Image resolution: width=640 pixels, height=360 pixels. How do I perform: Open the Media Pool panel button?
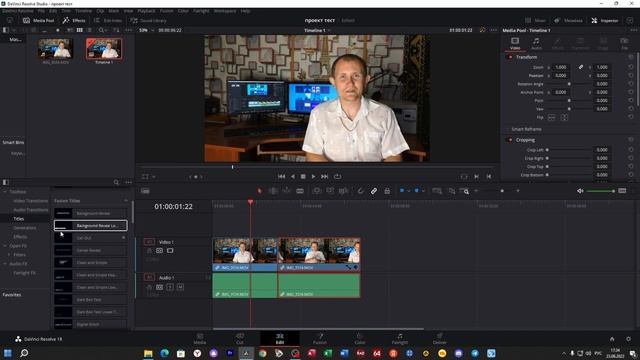coord(38,20)
